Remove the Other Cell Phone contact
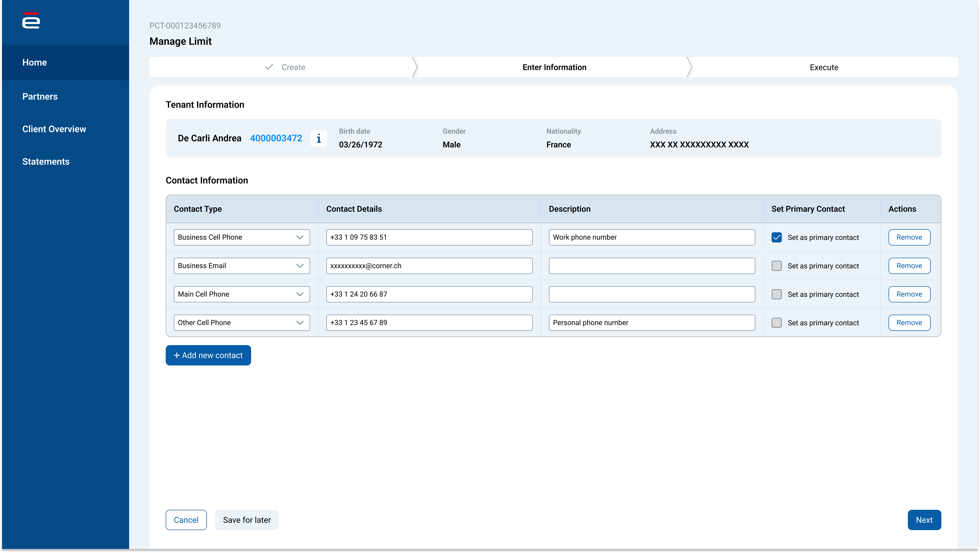The height and width of the screenshot is (553, 980). coord(909,323)
